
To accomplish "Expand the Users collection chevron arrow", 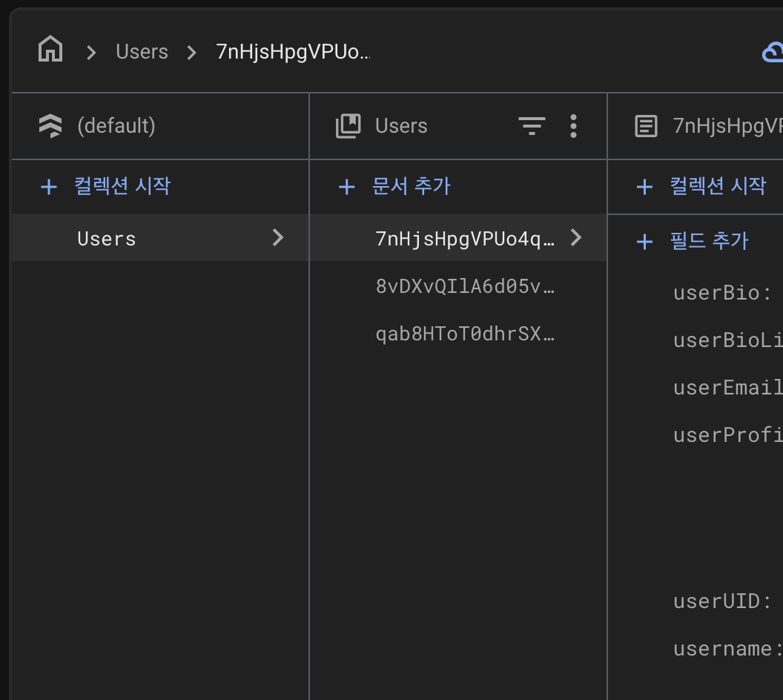I will tap(278, 238).
